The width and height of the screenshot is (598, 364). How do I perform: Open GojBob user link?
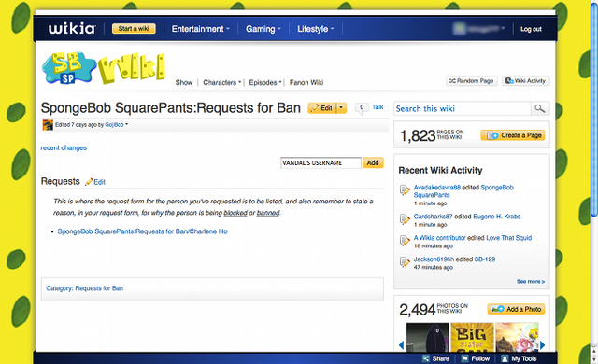114,124
